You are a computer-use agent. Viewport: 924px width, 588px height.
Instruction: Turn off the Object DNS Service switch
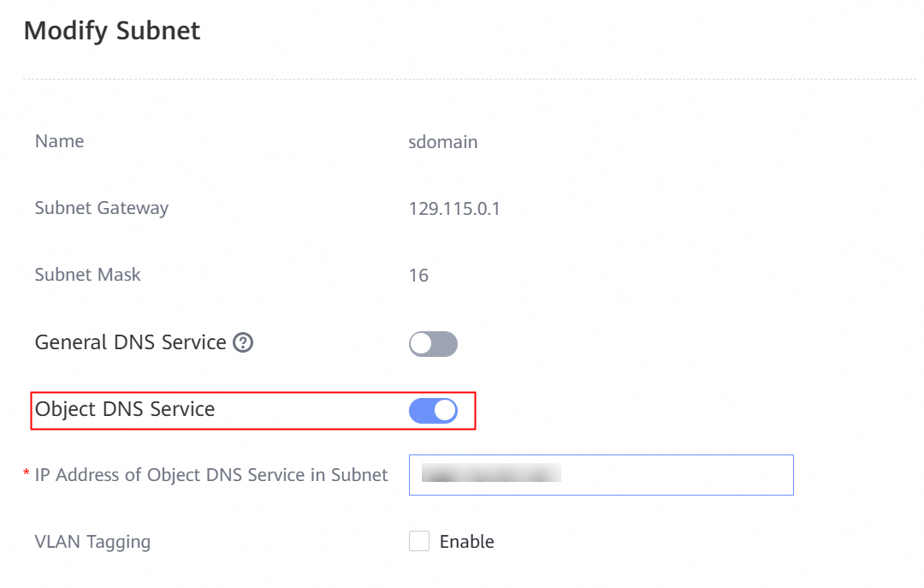click(433, 411)
